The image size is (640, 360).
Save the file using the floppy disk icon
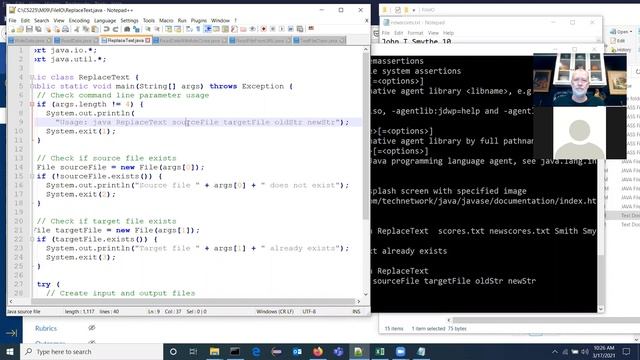coord(29,29)
